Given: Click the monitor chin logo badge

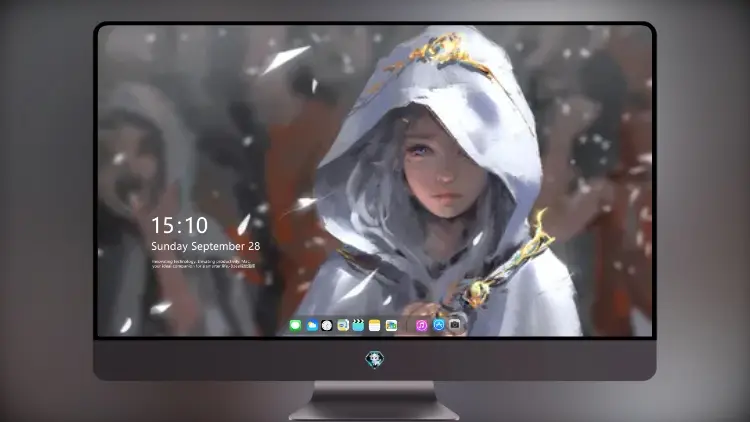Looking at the screenshot, I should [375, 359].
